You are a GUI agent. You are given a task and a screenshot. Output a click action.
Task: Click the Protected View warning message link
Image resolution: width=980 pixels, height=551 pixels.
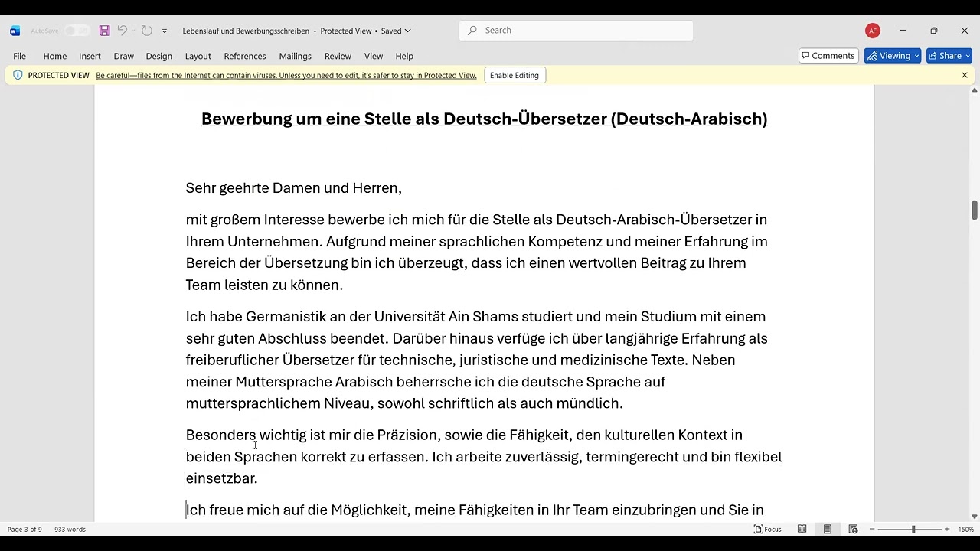286,75
